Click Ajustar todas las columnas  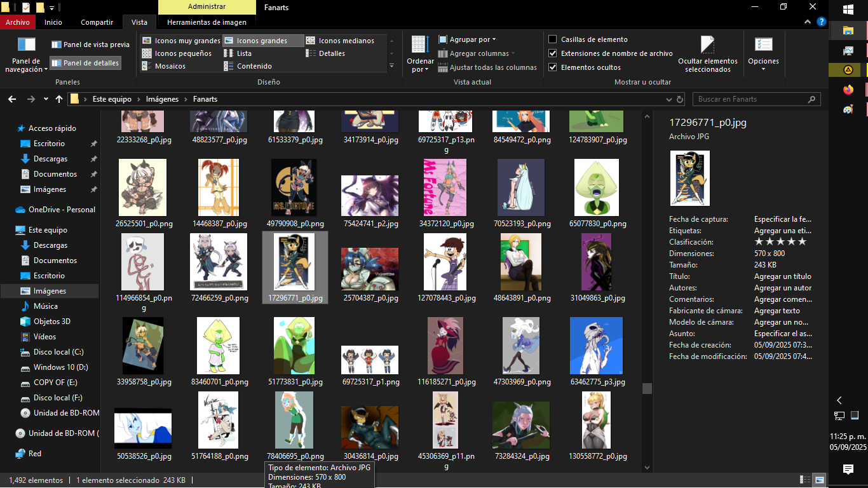pyautogui.click(x=487, y=67)
